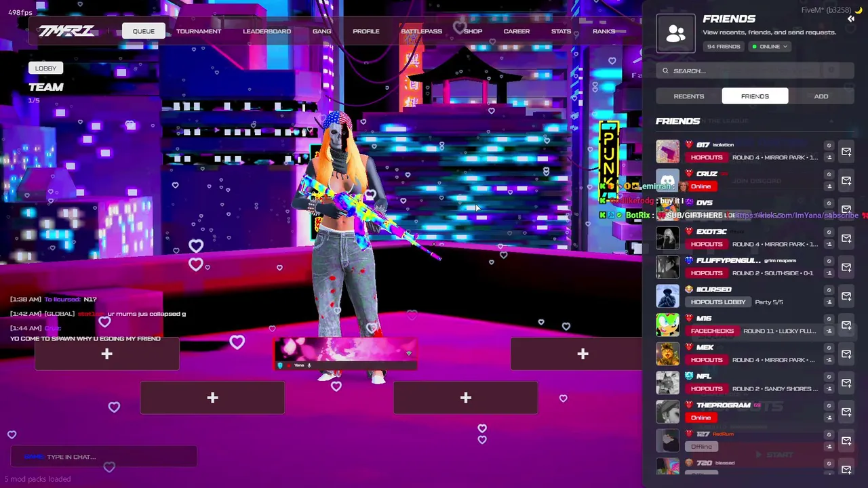The image size is (868, 488).
Task: Block FLUFFYPENGUIN using the ban icon
Action: pos(829,262)
